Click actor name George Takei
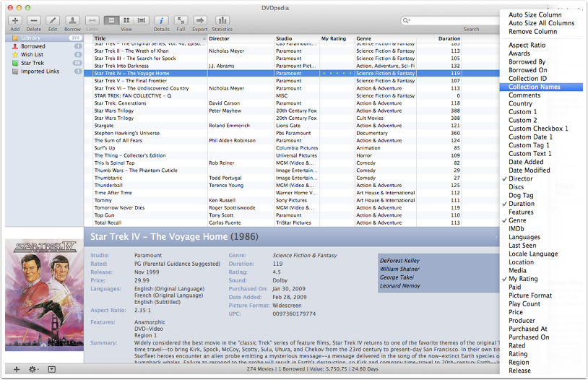Screen dimensions: 588x380 [397, 277]
